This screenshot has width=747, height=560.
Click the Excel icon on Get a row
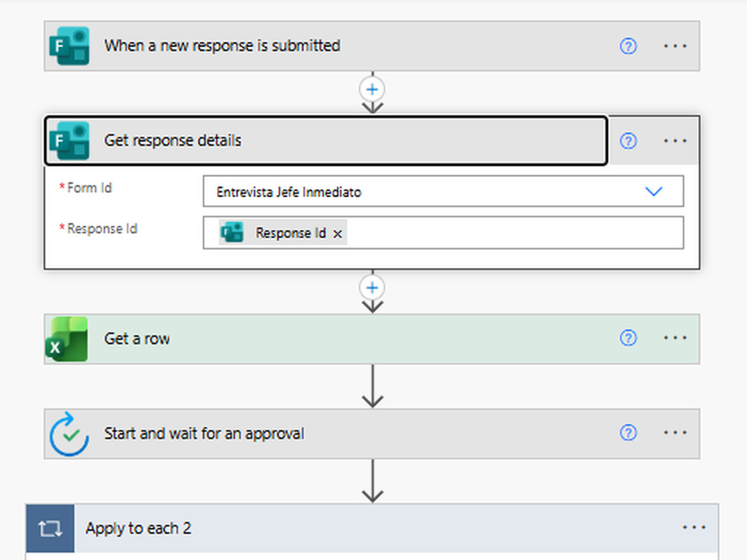66,339
